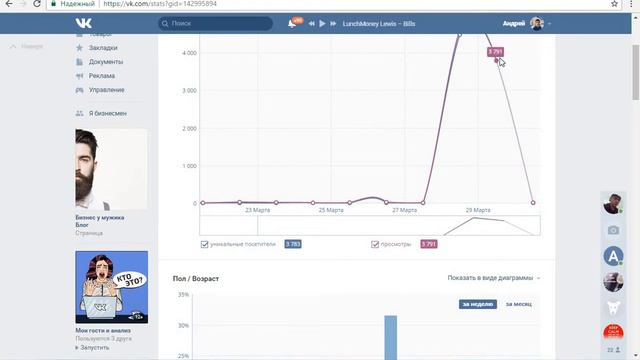Screen dimensions: 640x360
Task: Click the browser back arrow
Action: 9,4
